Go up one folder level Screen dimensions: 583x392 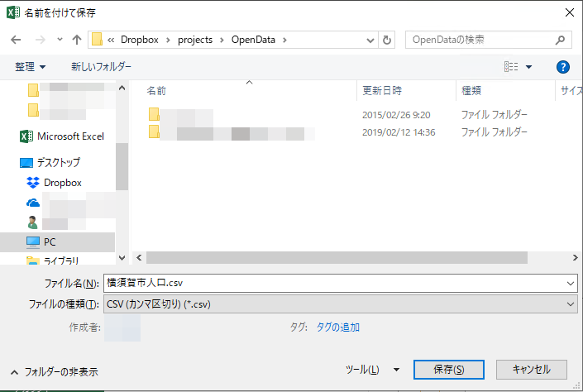click(x=77, y=40)
